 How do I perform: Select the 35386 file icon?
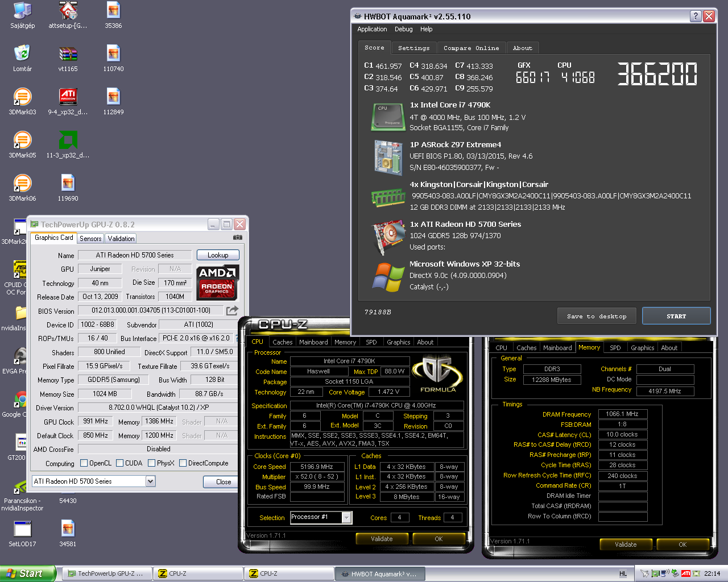(x=113, y=15)
